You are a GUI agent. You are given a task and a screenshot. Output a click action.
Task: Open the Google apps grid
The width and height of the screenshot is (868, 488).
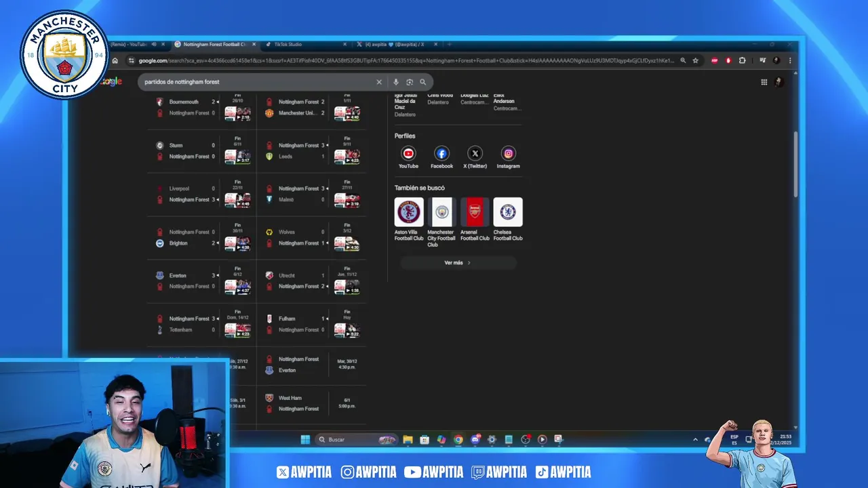(764, 82)
